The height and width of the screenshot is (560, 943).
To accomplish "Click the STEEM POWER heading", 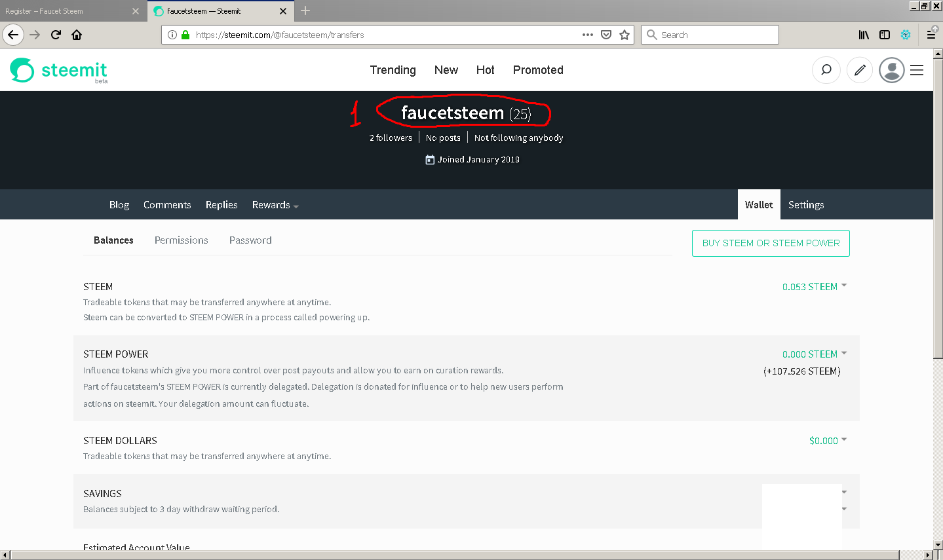I will [x=115, y=354].
